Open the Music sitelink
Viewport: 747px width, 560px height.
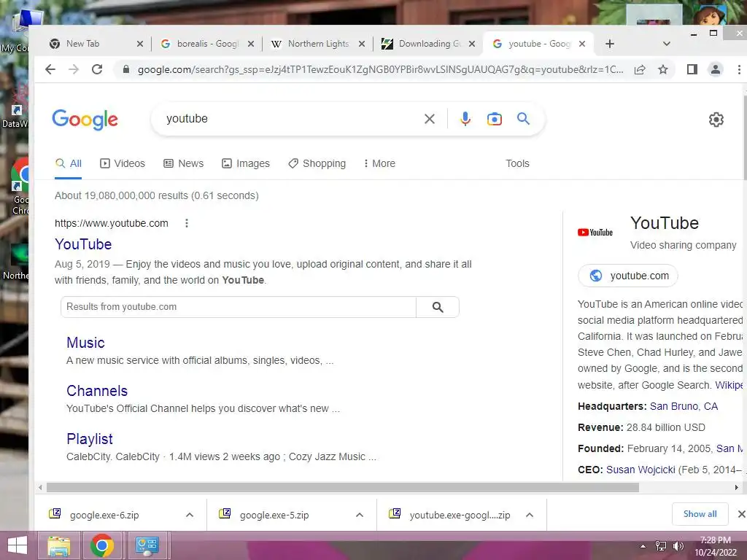[x=85, y=343]
